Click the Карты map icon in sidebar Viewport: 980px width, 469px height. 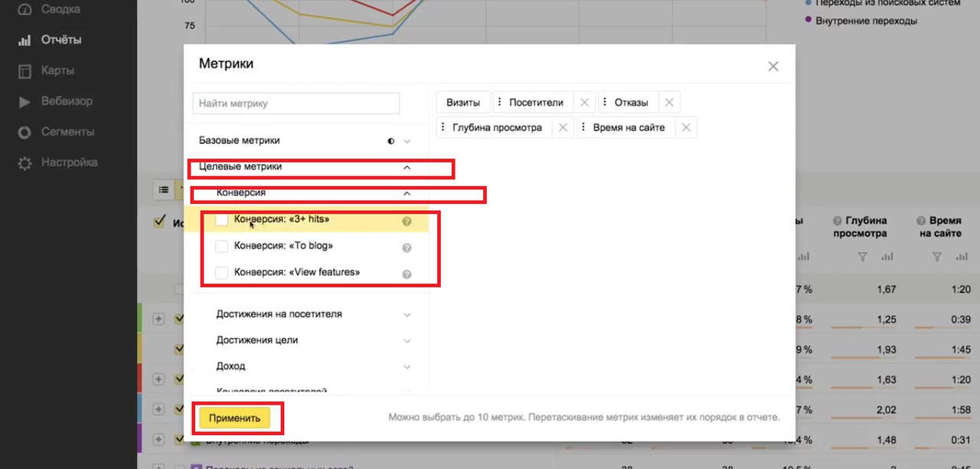(24, 71)
